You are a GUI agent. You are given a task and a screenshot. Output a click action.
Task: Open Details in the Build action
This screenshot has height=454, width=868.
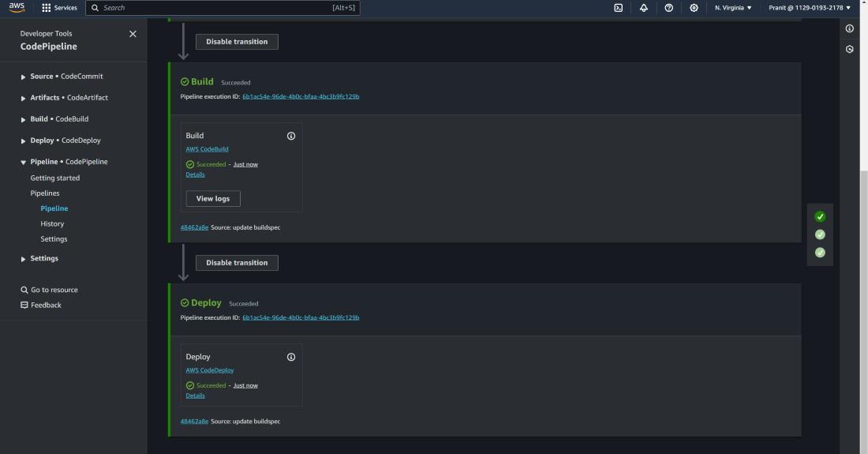pos(195,174)
